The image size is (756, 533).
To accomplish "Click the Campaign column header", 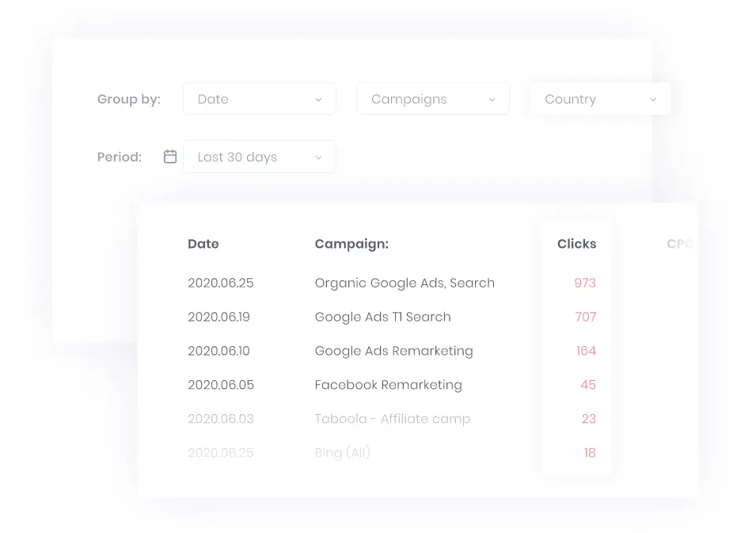I will click(351, 244).
